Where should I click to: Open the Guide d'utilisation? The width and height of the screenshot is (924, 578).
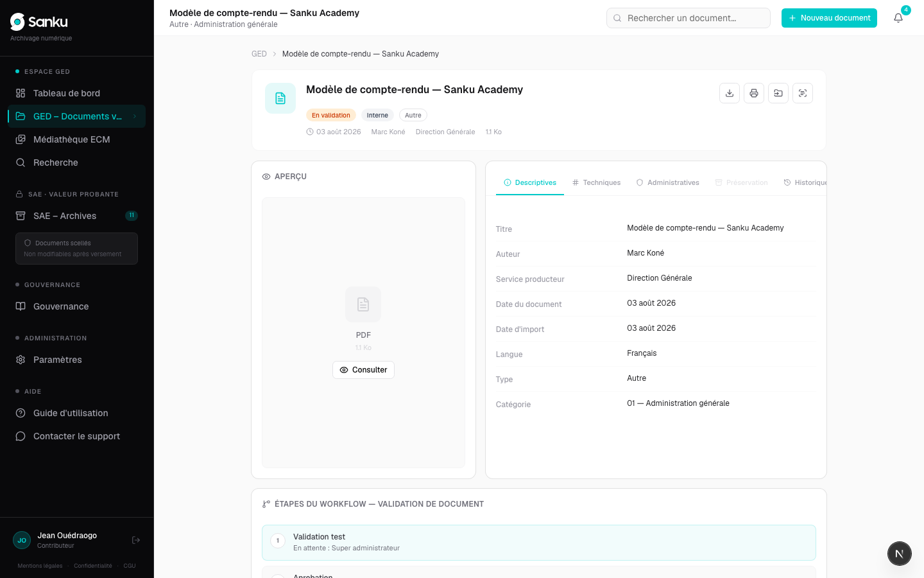pyautogui.click(x=76, y=413)
